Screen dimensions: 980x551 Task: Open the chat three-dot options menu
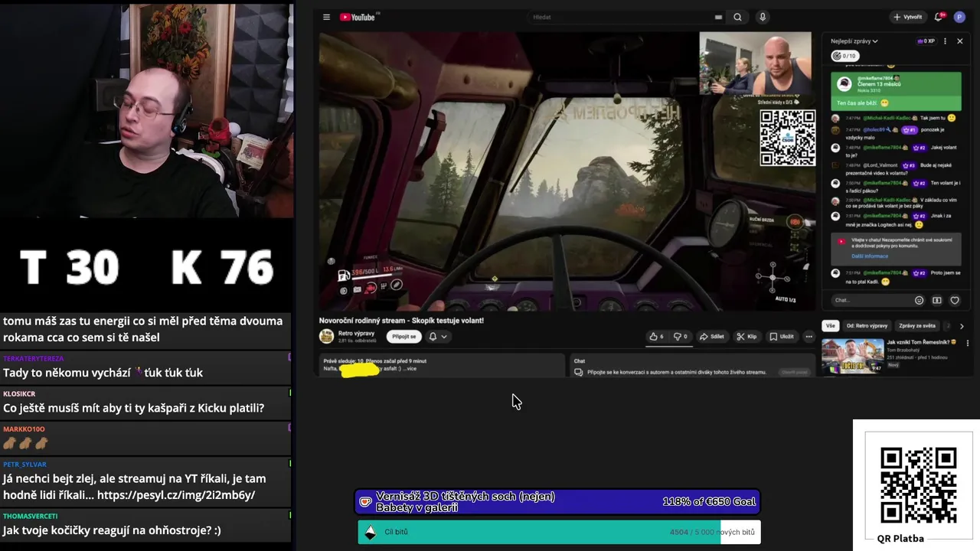coord(945,41)
